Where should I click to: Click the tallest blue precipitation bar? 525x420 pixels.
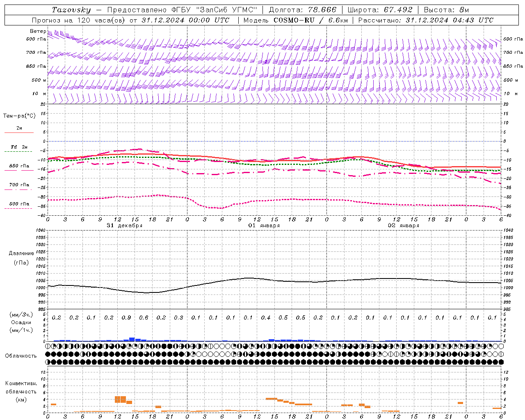point(132,339)
